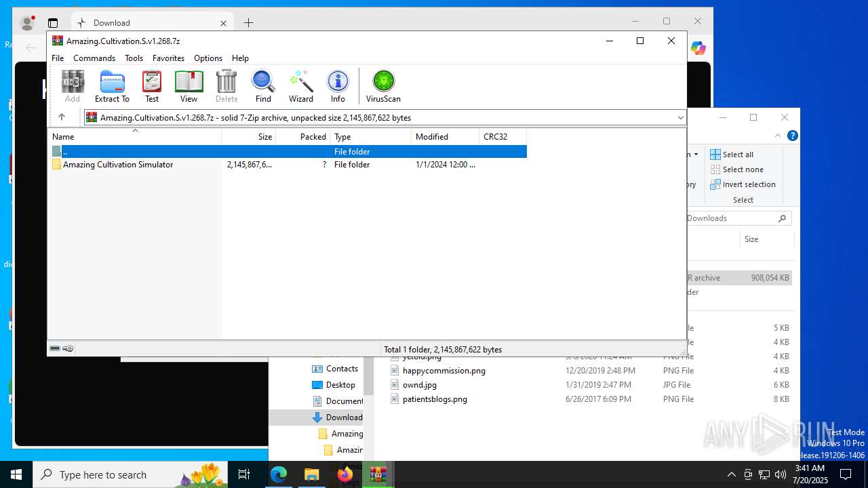Select patientsblogs.png file
The image size is (868, 488).
click(435, 399)
